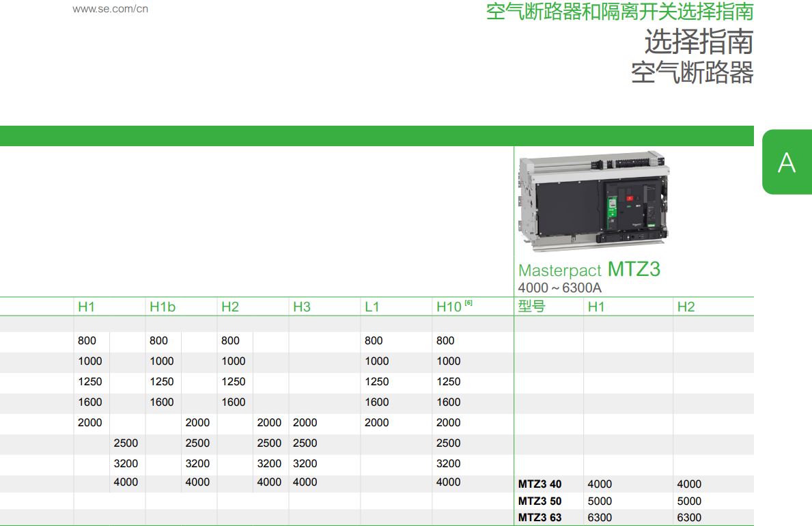Click the 2500 cell in the H10 column
The height and width of the screenshot is (526, 812).
click(x=449, y=443)
